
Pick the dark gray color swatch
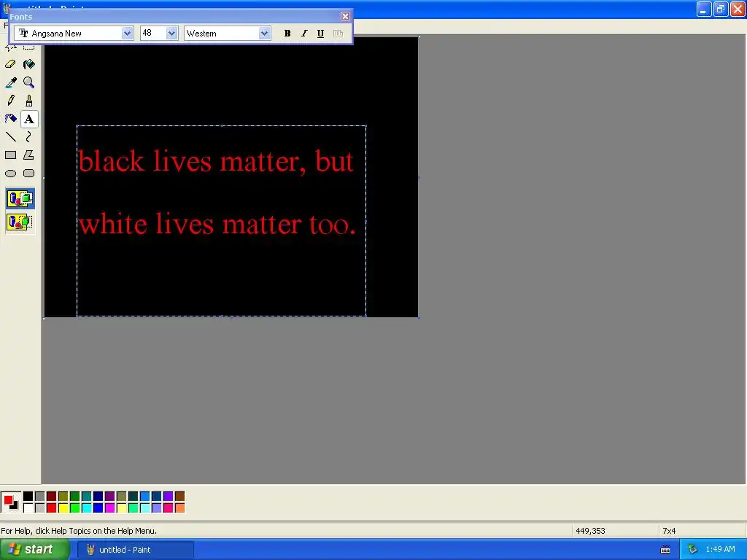(40, 497)
